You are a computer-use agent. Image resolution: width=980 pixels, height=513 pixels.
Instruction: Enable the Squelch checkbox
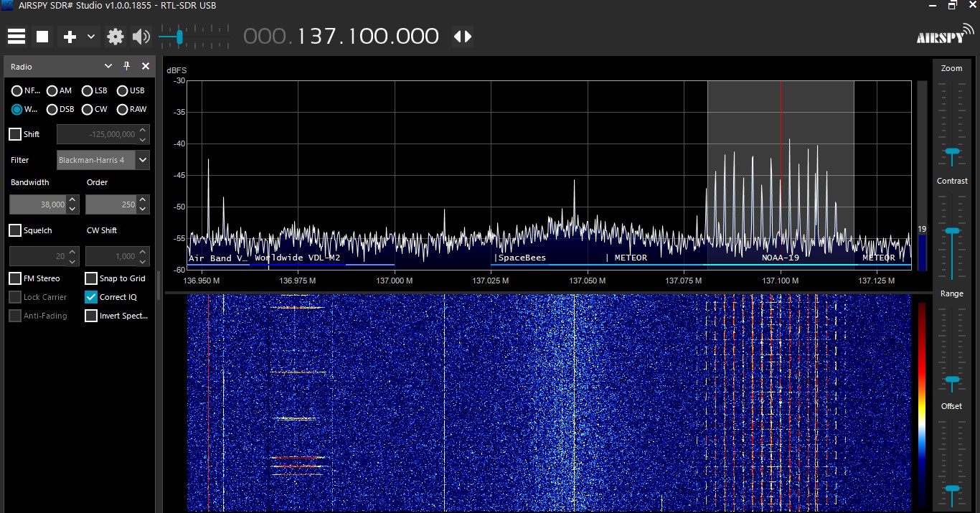pyautogui.click(x=15, y=230)
